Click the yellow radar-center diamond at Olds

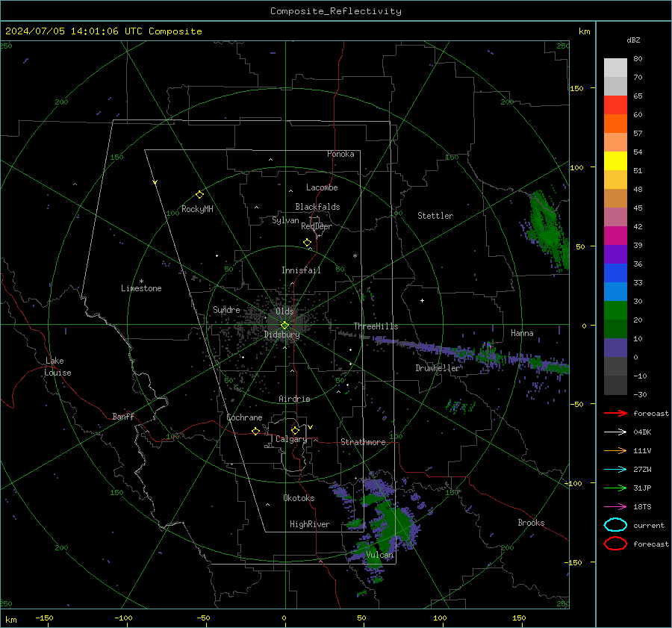(x=284, y=326)
